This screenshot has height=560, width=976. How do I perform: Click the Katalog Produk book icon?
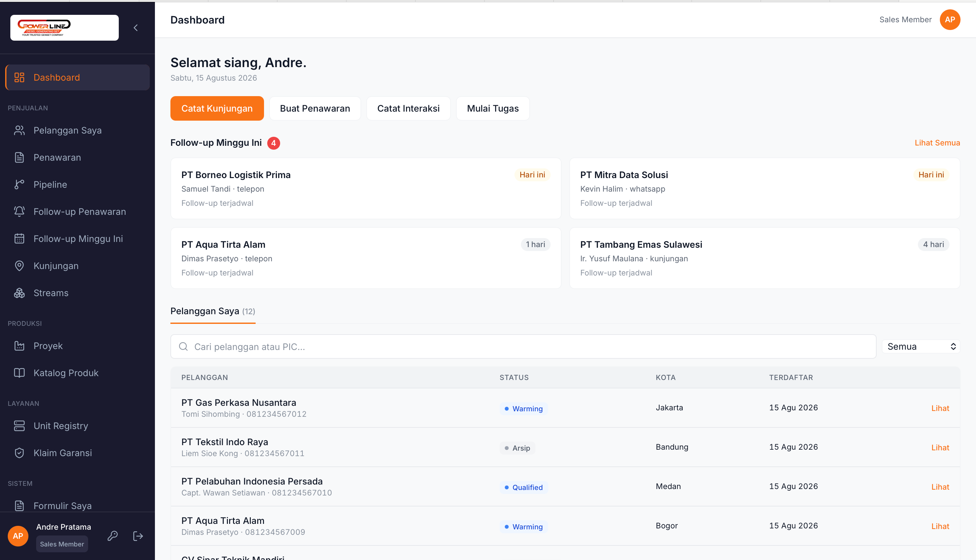[x=19, y=373]
